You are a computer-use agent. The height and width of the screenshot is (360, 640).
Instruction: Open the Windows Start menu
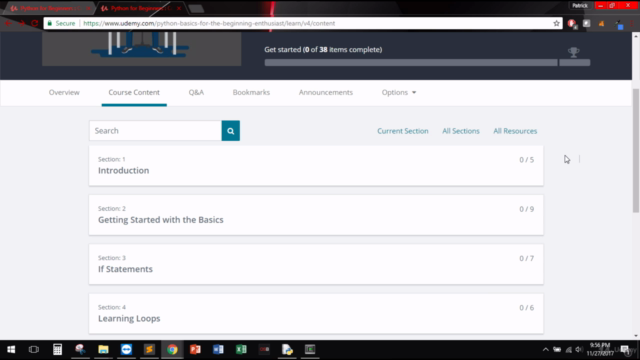11,349
